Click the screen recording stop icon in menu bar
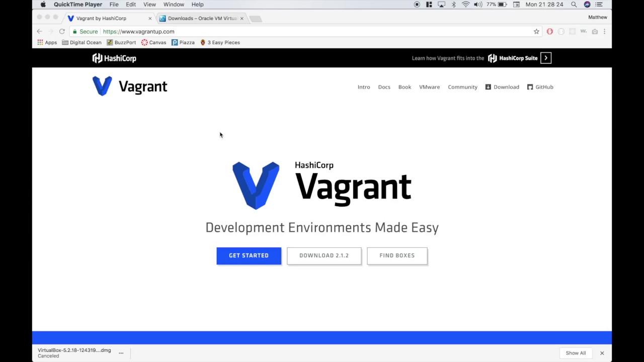 (x=417, y=5)
